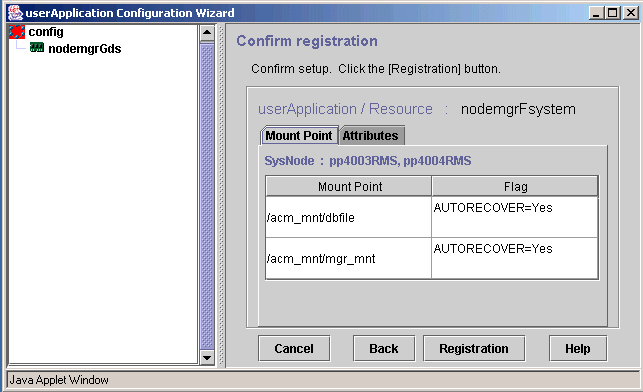The width and height of the screenshot is (643, 392).
Task: Click the nodemgrGds resource icon
Action: pyautogui.click(x=37, y=48)
